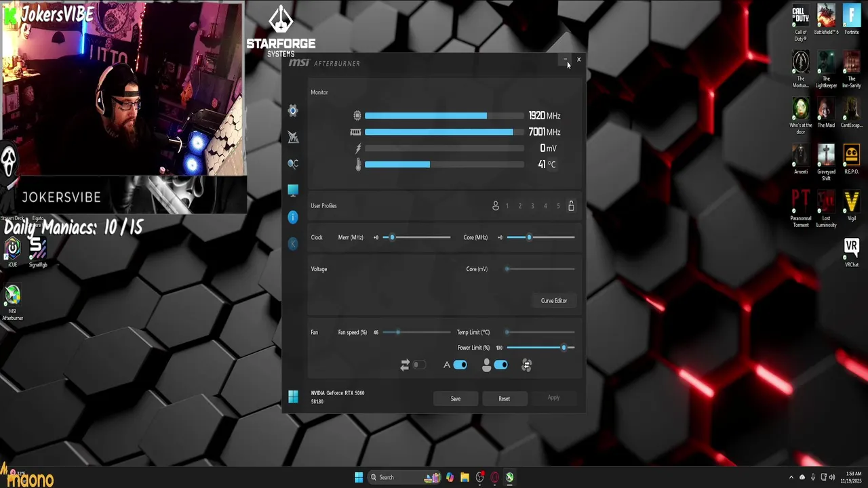Viewport: 868px width, 488px height.
Task: Click the 7001 MHz memory clock reading
Action: 545,132
